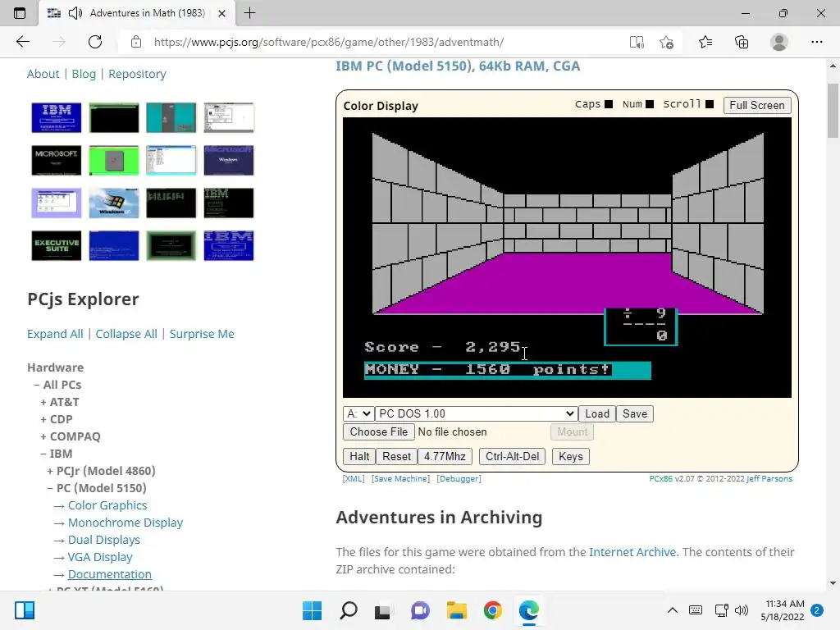Show hidden tray icons chevron
Viewport: 840px width, 630px height.
(x=673, y=610)
